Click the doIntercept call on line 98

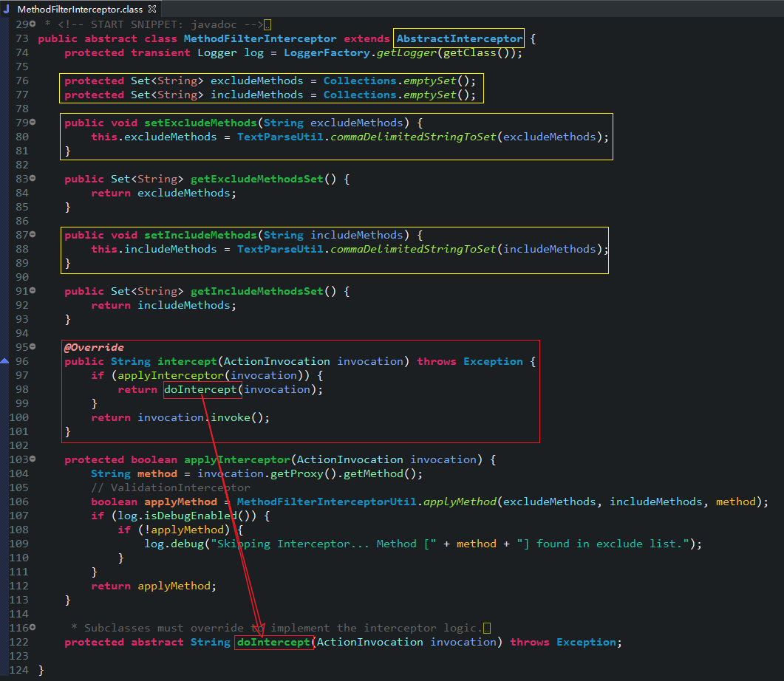click(x=200, y=389)
